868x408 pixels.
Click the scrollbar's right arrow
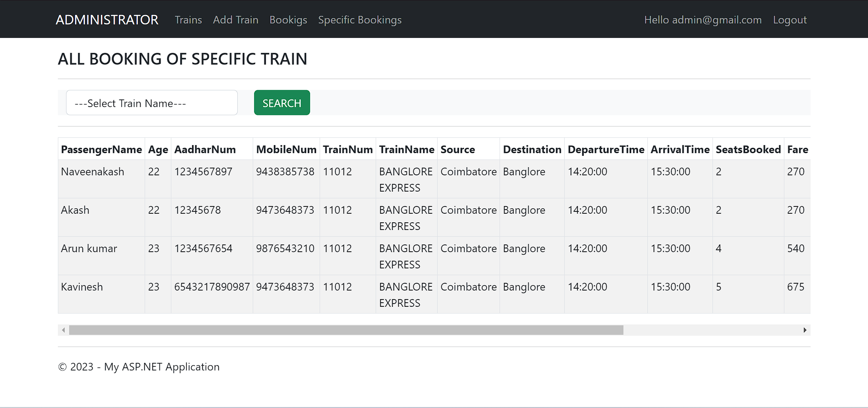pyautogui.click(x=805, y=330)
